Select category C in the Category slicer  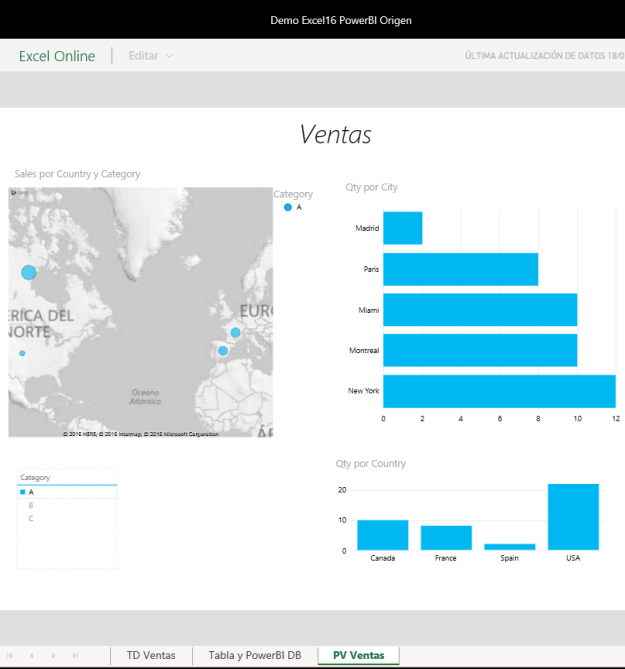[31, 518]
